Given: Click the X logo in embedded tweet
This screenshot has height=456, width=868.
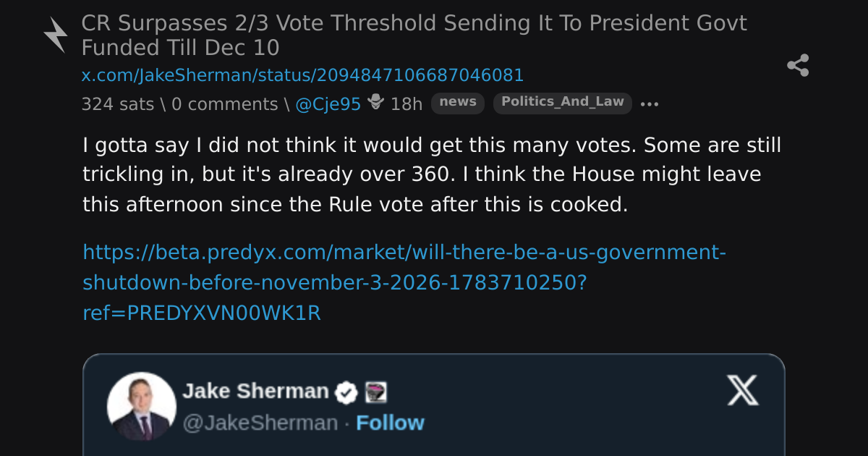Looking at the screenshot, I should (743, 390).
